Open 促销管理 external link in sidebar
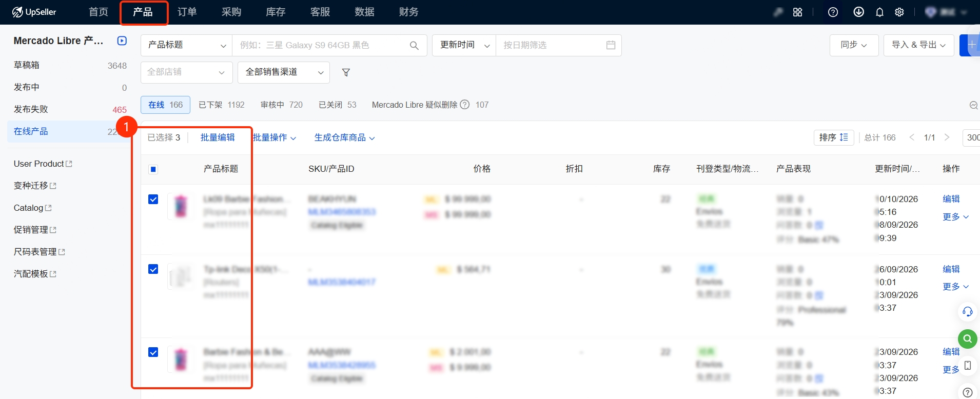The image size is (980, 399). point(35,230)
